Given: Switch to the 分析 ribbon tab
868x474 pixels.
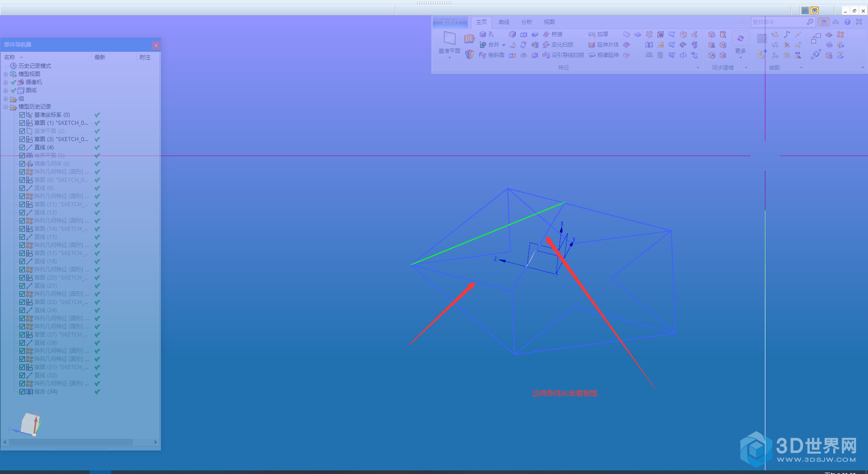Looking at the screenshot, I should [x=527, y=22].
